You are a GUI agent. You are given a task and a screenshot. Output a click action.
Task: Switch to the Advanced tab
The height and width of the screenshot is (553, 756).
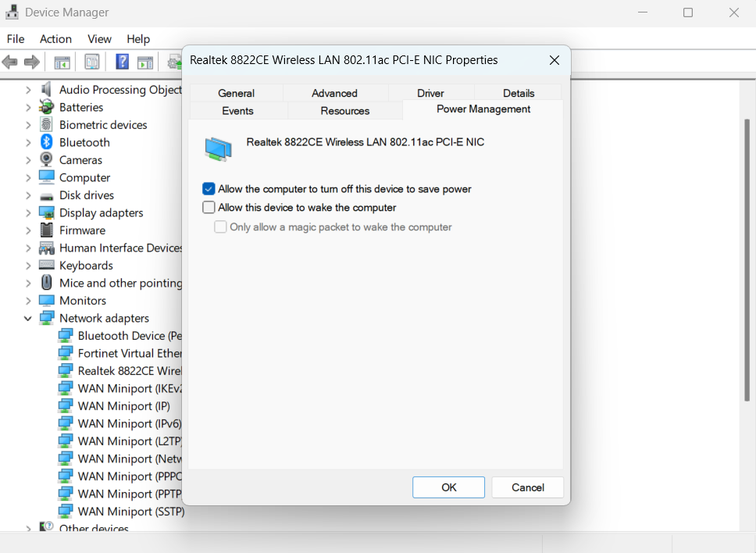(x=334, y=93)
